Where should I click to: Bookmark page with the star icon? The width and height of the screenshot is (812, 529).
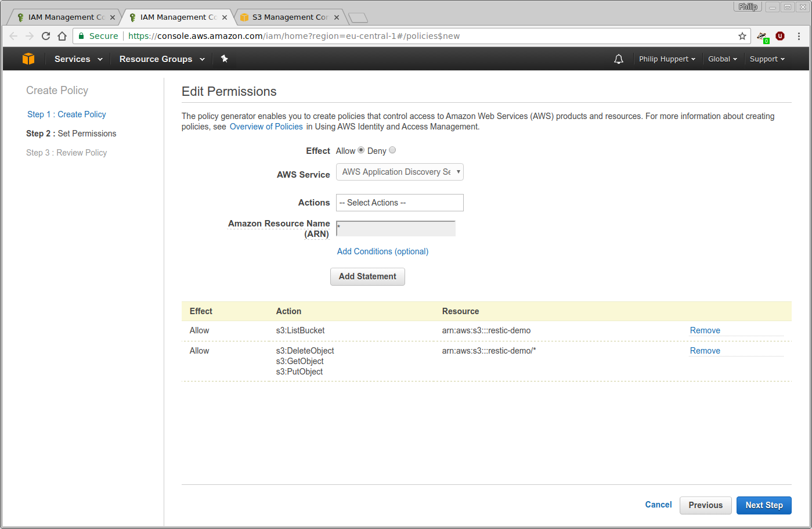coord(742,36)
